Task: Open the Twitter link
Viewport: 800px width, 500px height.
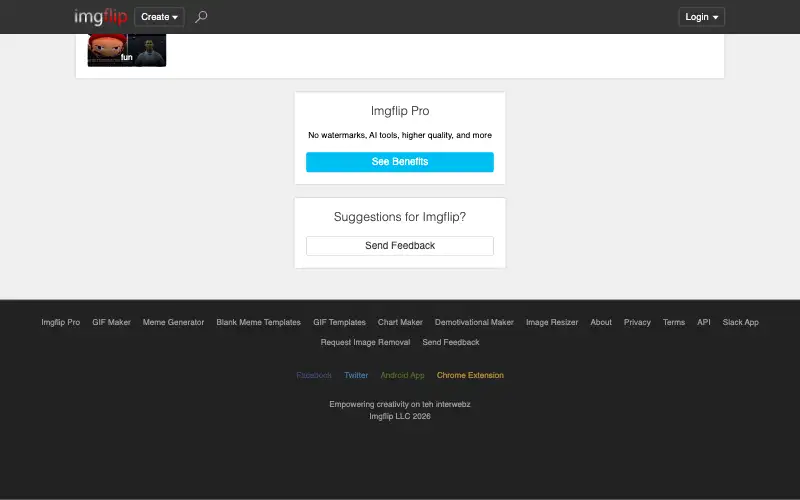Action: click(x=356, y=376)
